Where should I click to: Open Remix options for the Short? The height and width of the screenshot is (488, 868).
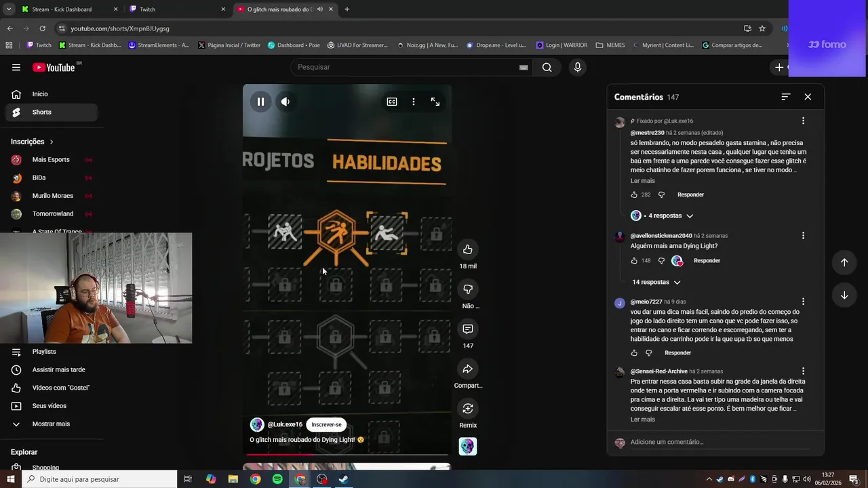(468, 409)
